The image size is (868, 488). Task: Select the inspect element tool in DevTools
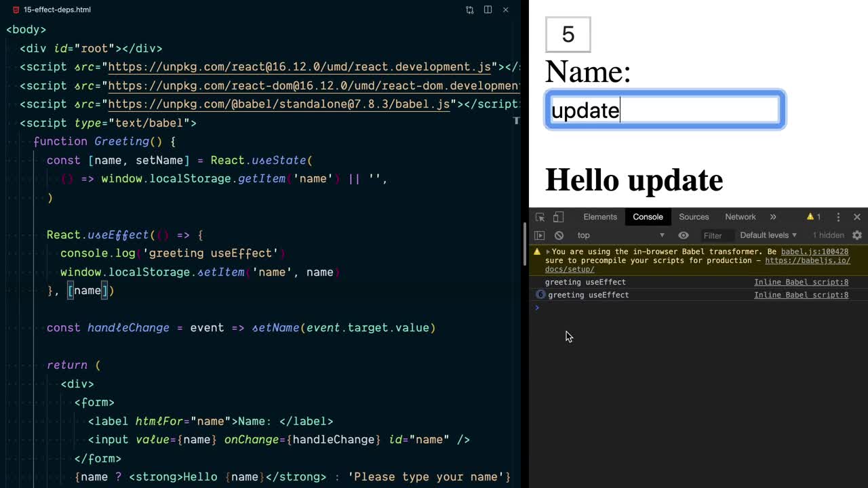pyautogui.click(x=540, y=217)
